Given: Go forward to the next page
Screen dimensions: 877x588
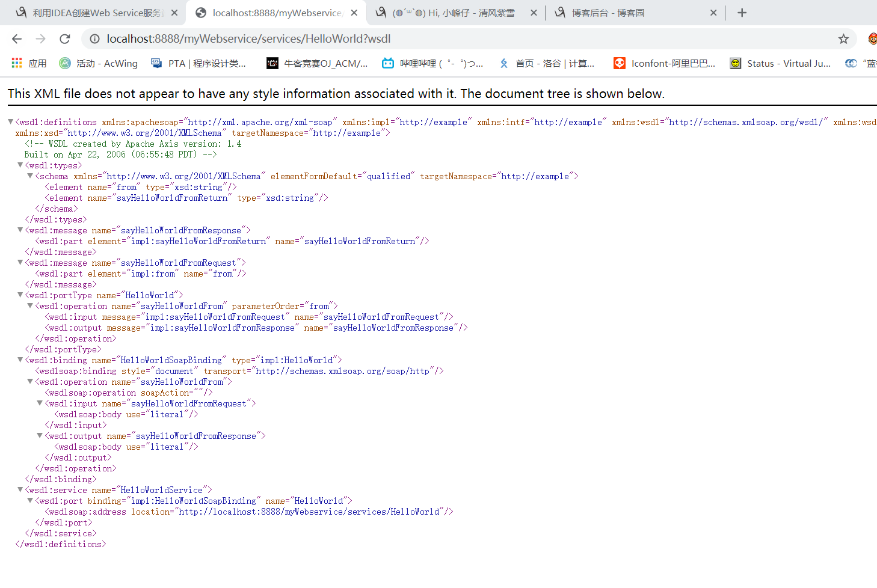Looking at the screenshot, I should (x=40, y=39).
